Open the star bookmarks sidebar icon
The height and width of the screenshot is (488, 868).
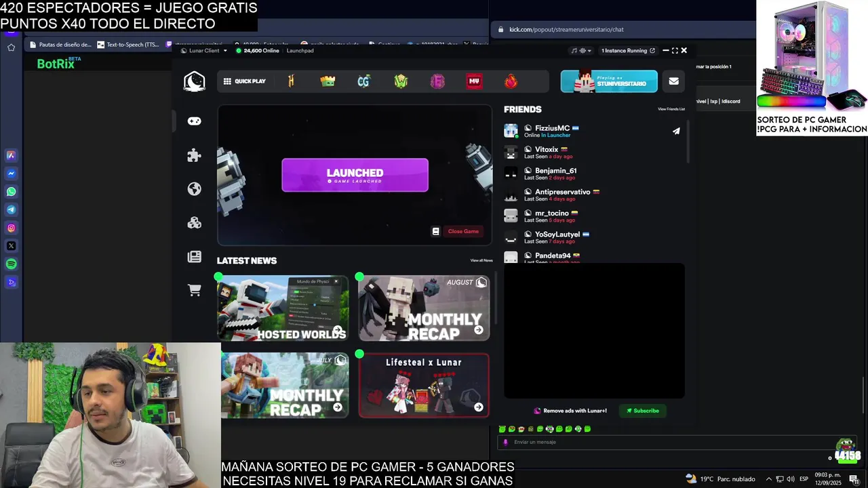click(11, 47)
